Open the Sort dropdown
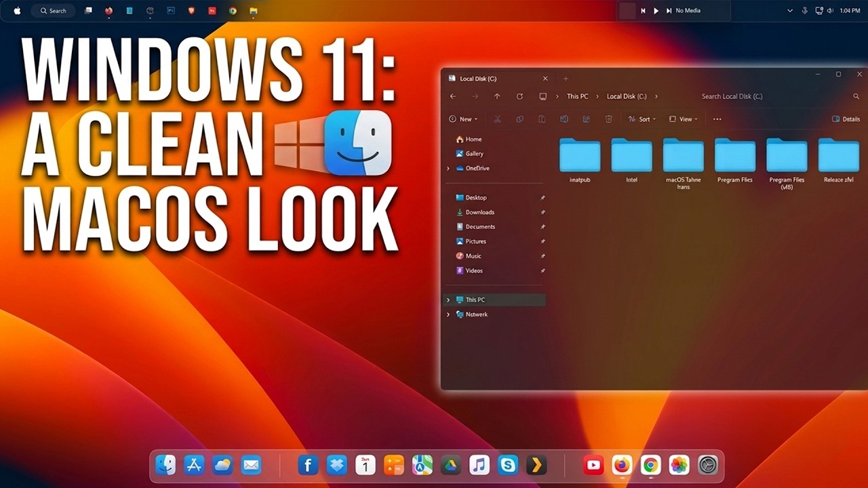 pyautogui.click(x=641, y=119)
